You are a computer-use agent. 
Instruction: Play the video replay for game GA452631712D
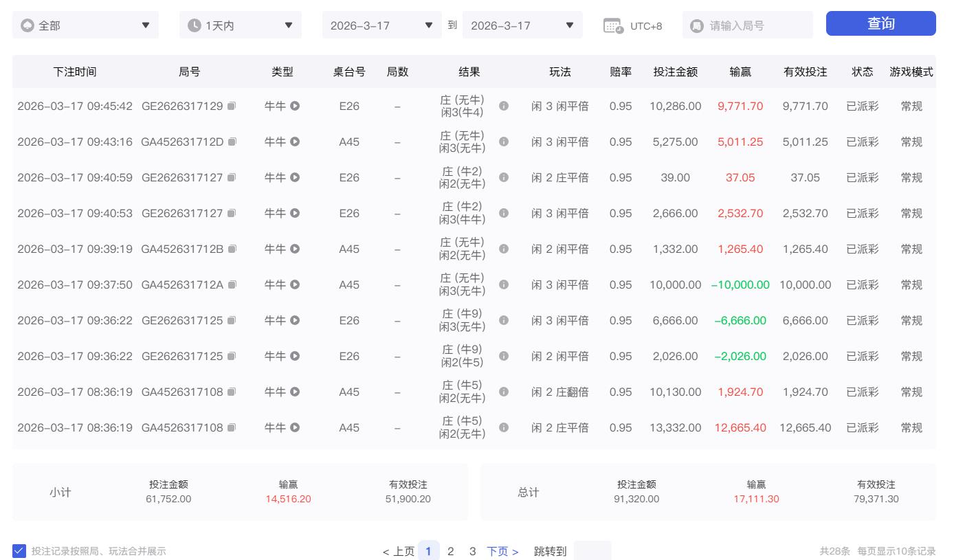tap(294, 142)
